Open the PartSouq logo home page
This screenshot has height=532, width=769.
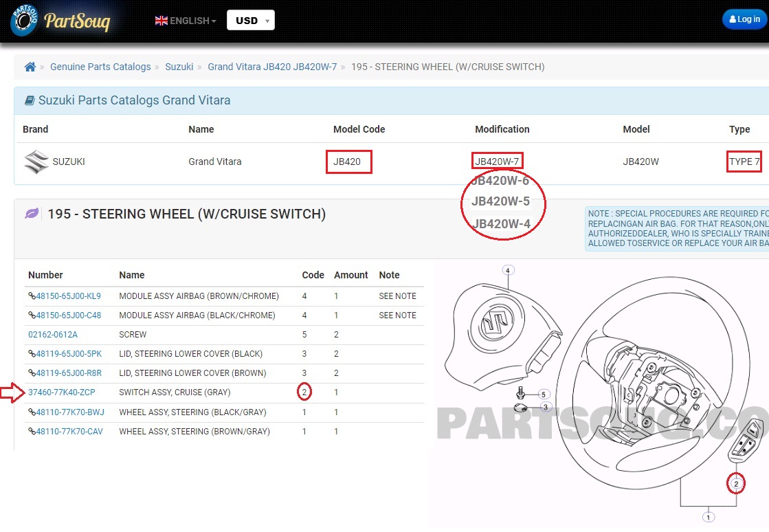pos(60,21)
